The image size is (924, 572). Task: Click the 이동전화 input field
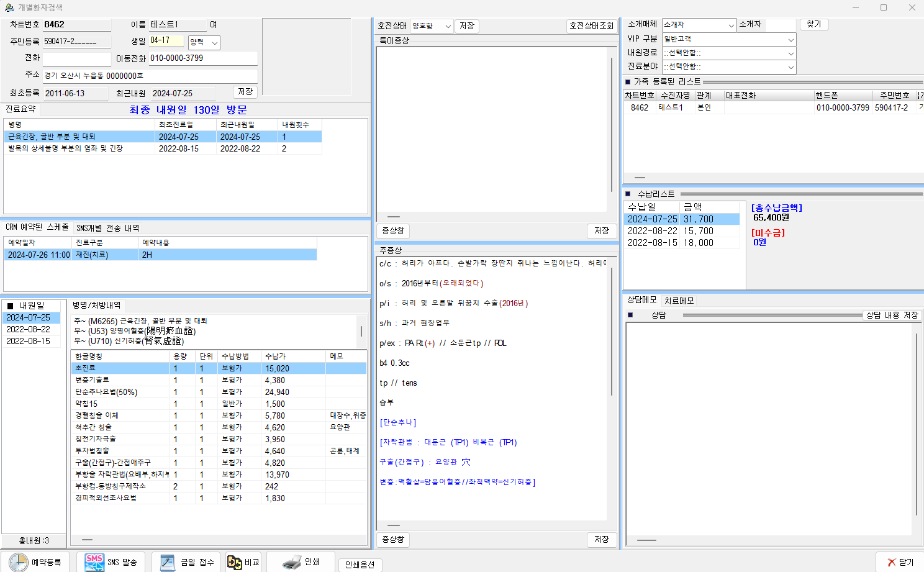coord(202,58)
